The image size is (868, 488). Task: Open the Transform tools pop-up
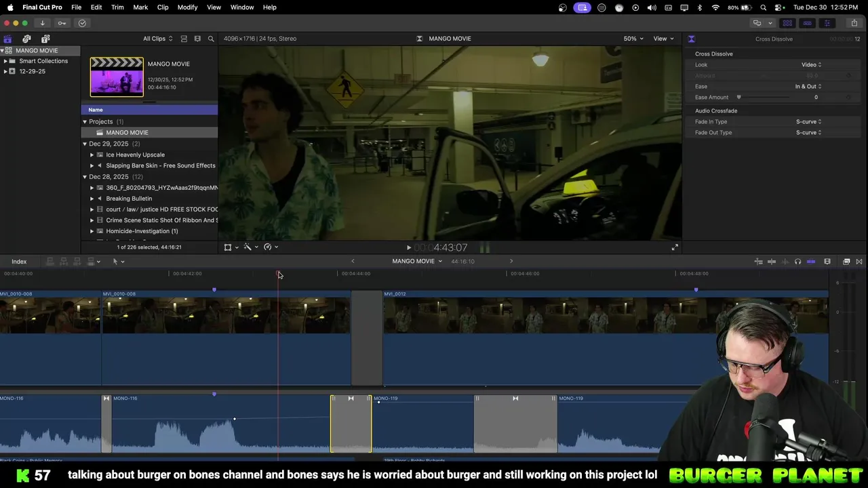click(231, 247)
